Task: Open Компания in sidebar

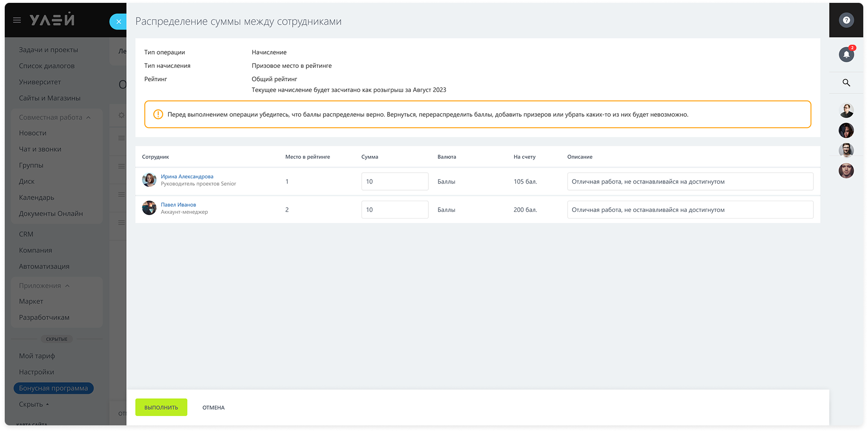Action: click(36, 250)
